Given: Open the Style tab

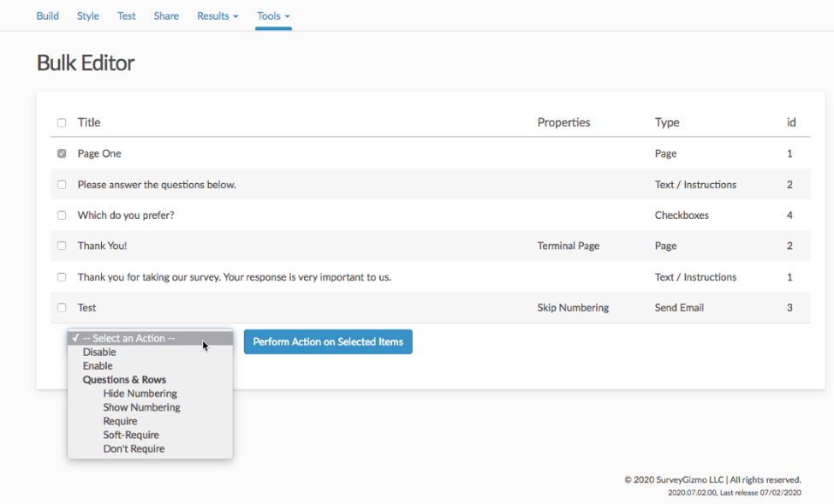Looking at the screenshot, I should pos(88,16).
